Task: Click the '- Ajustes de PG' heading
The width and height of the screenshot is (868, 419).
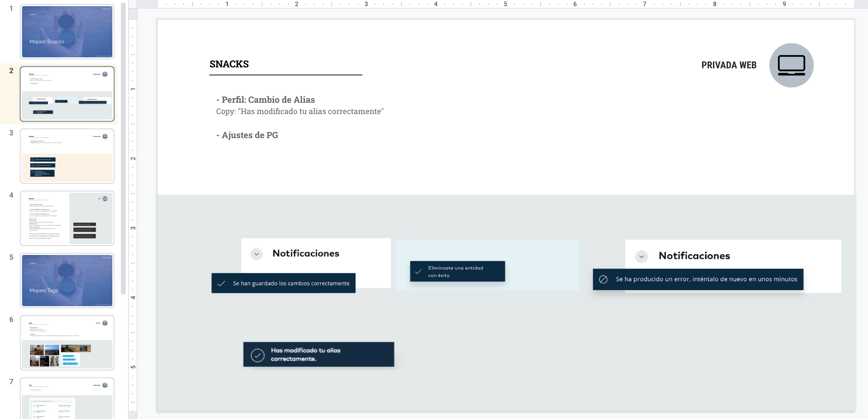Action: [247, 135]
